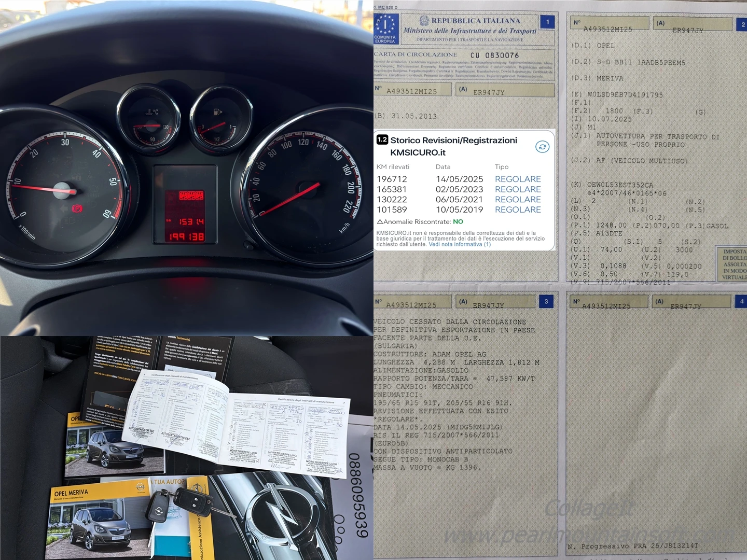Click the date 10/05/2019
The width and height of the screenshot is (747, 560).
(459, 209)
